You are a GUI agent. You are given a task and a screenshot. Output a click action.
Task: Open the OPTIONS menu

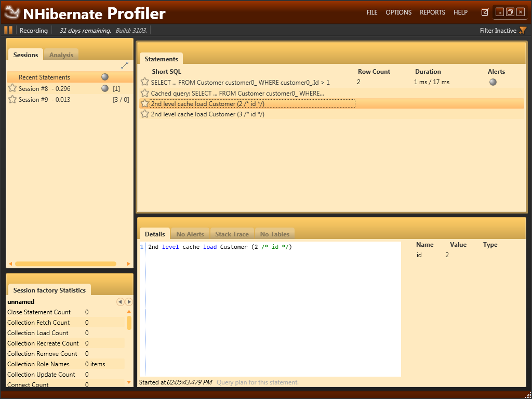click(x=398, y=12)
